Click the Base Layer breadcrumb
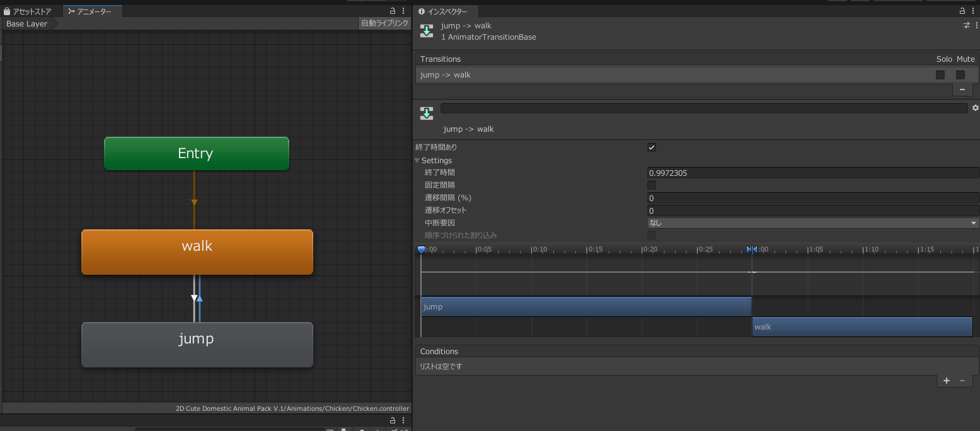Viewport: 980px width, 431px height. point(27,24)
